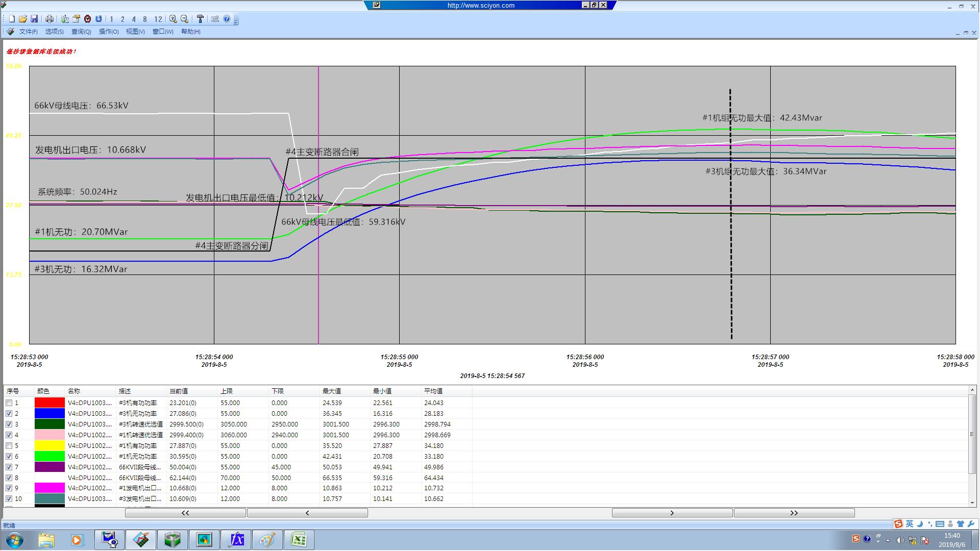Set layout to 4 charts
Viewport: 980px width, 551px height.
134,19
